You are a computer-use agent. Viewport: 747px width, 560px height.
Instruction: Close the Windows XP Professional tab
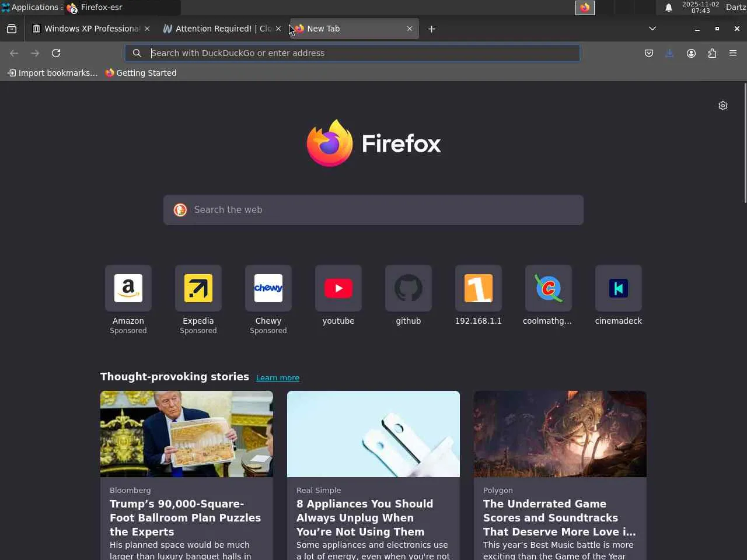tap(147, 29)
